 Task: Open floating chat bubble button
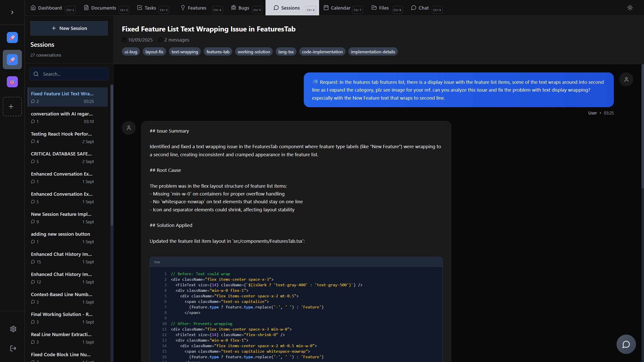click(626, 344)
